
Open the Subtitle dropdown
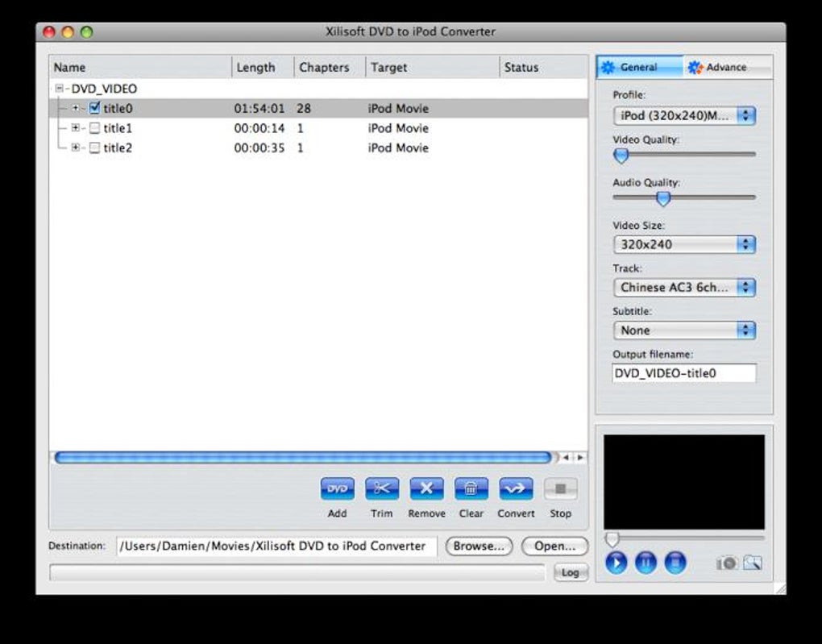(x=684, y=330)
